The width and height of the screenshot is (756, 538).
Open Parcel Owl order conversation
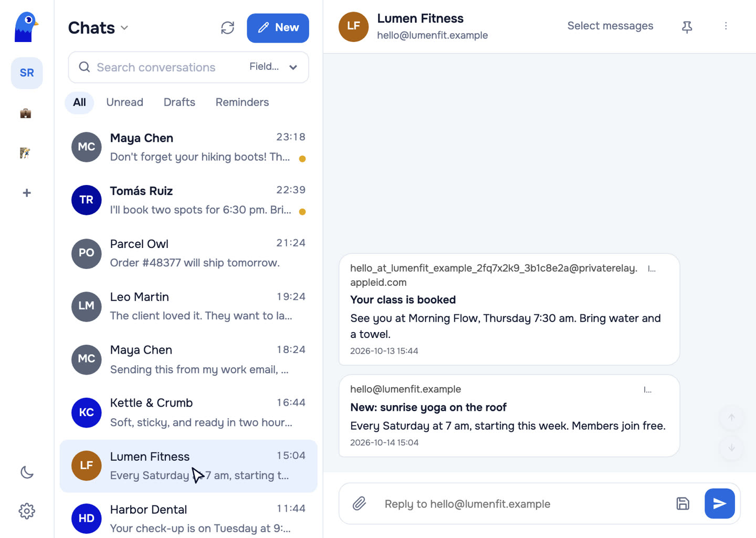tap(188, 253)
